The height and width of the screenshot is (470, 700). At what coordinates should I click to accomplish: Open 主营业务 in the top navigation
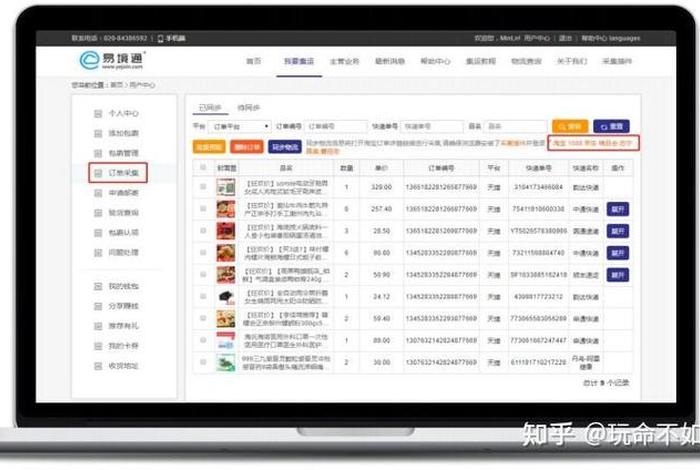[344, 61]
